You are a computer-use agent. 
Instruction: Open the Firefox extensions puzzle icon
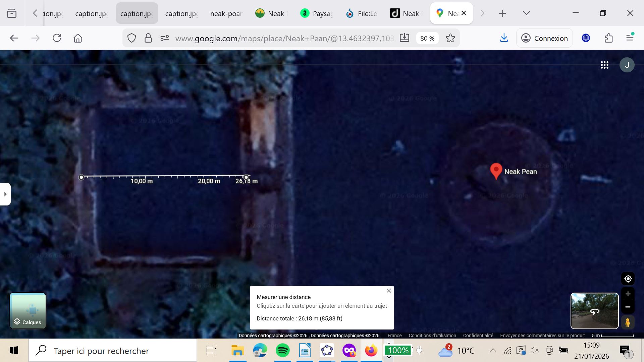pos(608,38)
